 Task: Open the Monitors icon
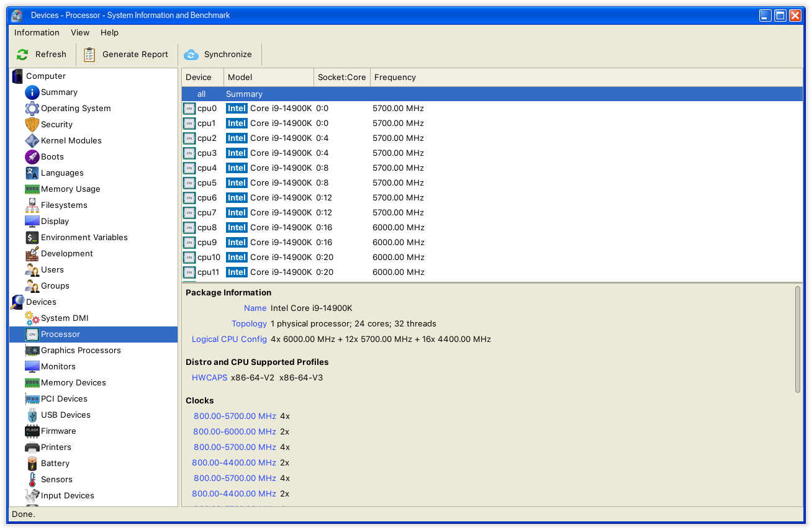coord(32,367)
